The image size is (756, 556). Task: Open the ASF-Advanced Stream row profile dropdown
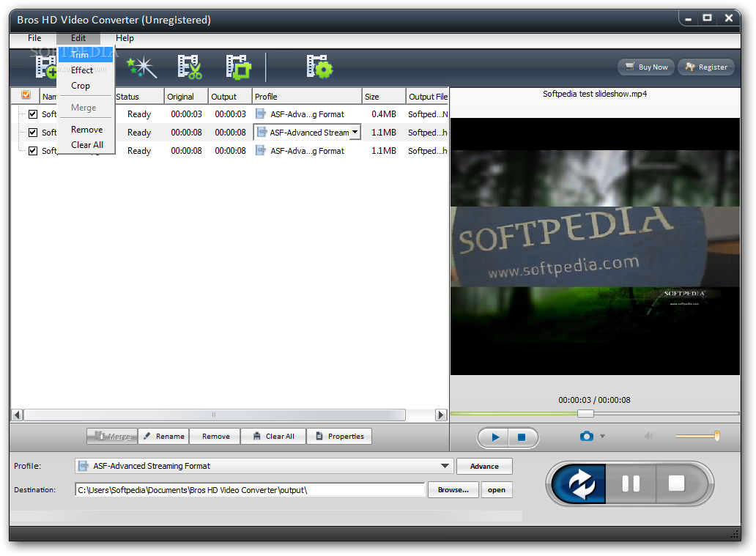tap(355, 132)
